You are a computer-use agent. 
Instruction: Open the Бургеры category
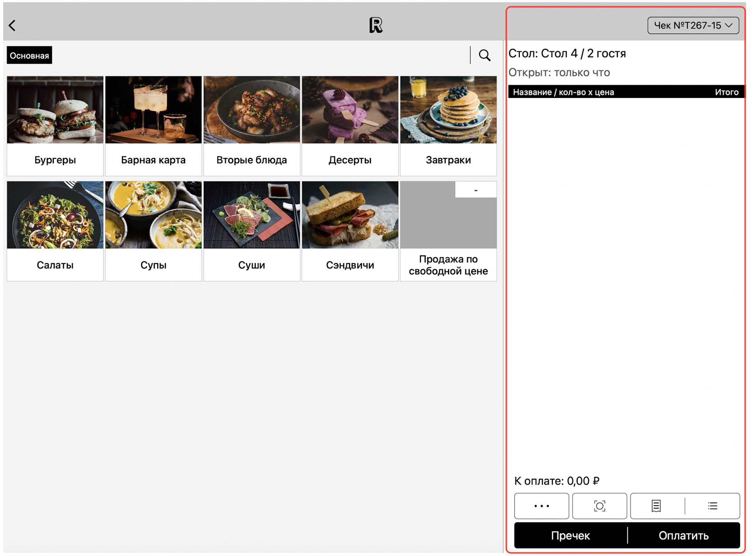55,126
